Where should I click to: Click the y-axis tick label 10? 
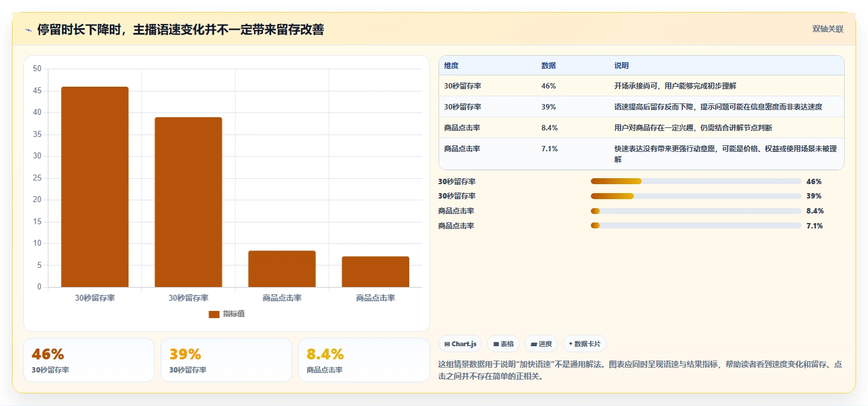[37, 243]
